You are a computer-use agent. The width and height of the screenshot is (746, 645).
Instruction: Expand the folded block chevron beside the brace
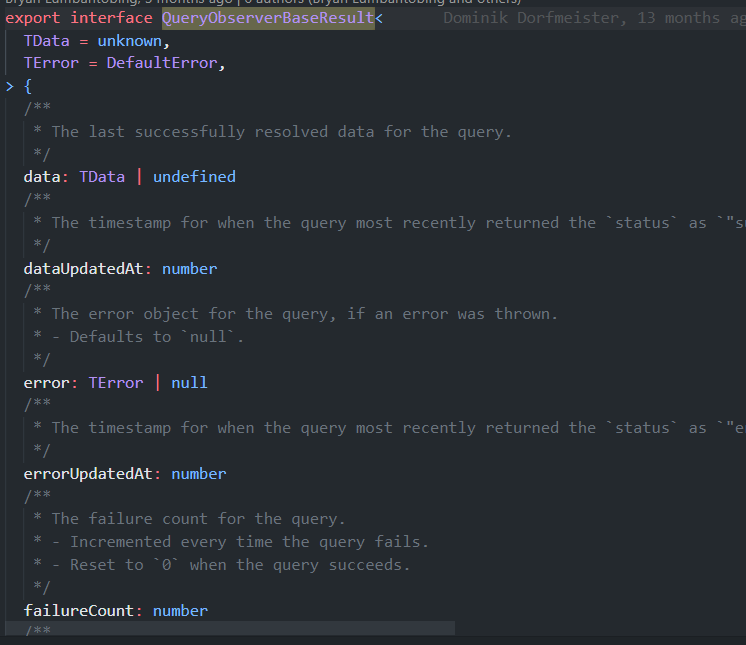(x=10, y=87)
